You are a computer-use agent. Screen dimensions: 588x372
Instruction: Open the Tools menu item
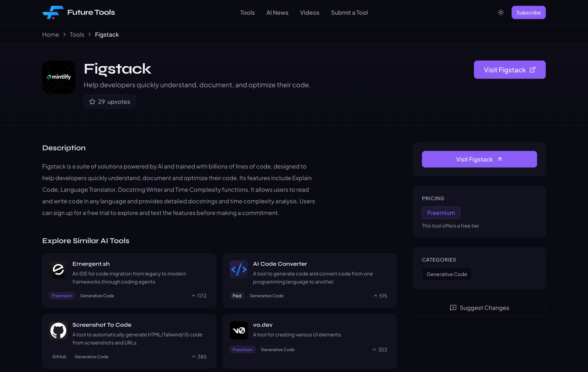point(247,12)
